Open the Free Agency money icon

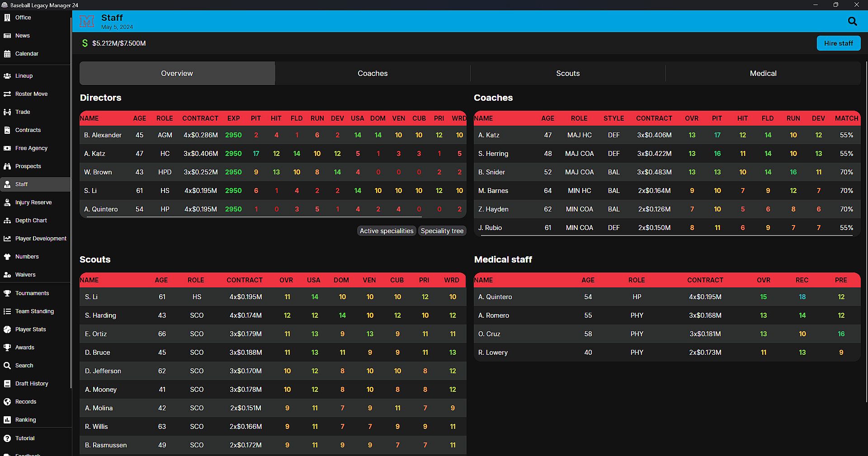(x=7, y=148)
